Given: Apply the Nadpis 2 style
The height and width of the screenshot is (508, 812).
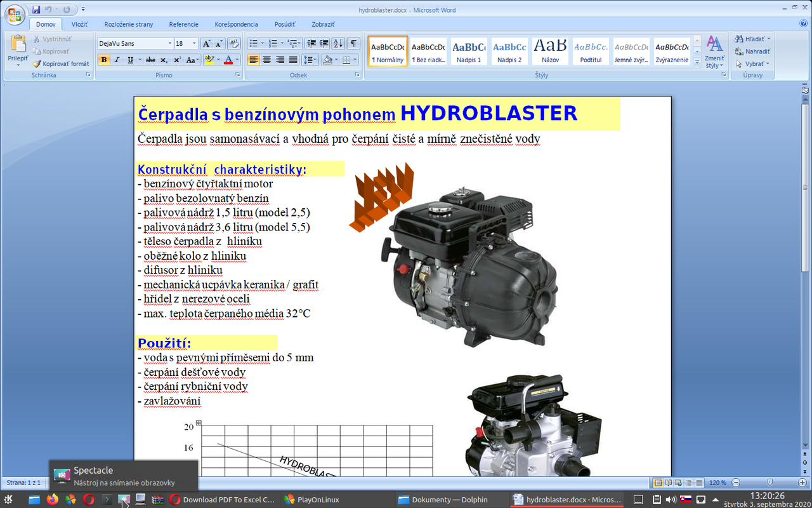Looking at the screenshot, I should click(x=509, y=51).
